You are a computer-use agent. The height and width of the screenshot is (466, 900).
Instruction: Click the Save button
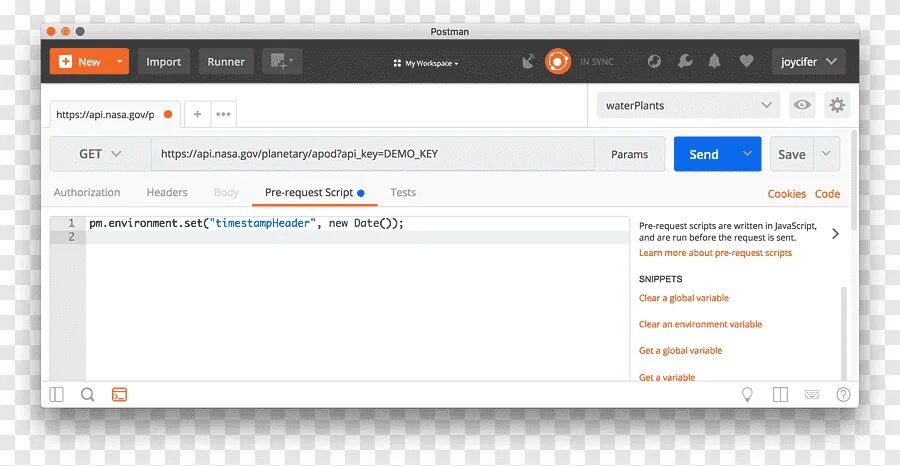(792, 154)
